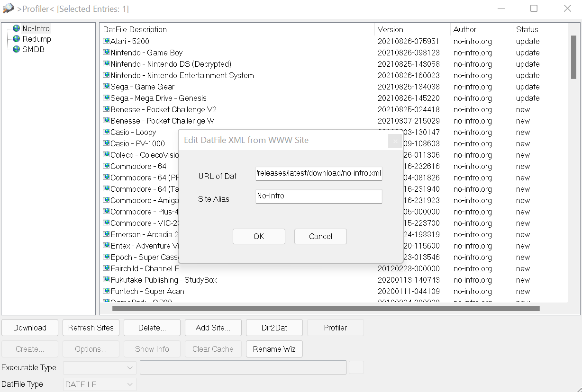Click the Refresh Sites button
The height and width of the screenshot is (392, 582).
tap(91, 328)
